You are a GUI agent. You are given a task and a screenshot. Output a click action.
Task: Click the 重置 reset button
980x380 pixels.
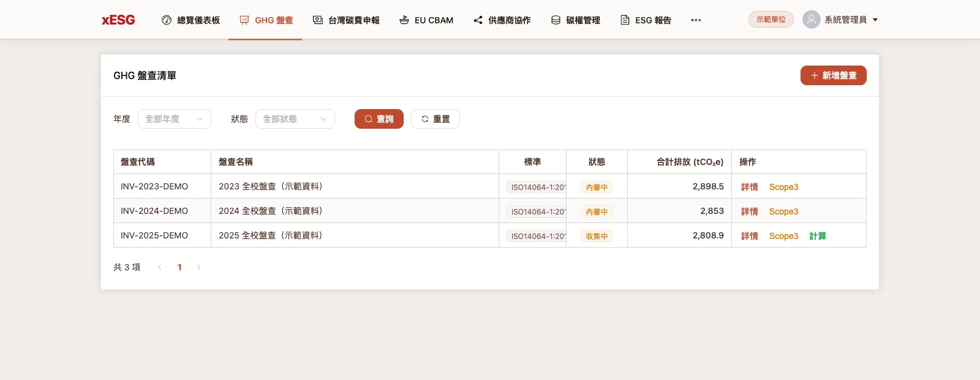[435, 119]
